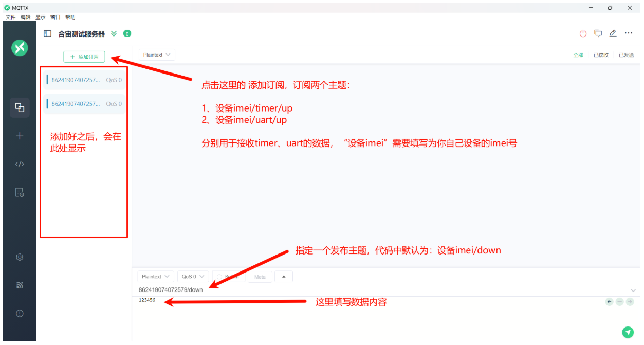Collapse publish area with triangle button
Viewport: 644px width, 345px height.
[x=284, y=277]
